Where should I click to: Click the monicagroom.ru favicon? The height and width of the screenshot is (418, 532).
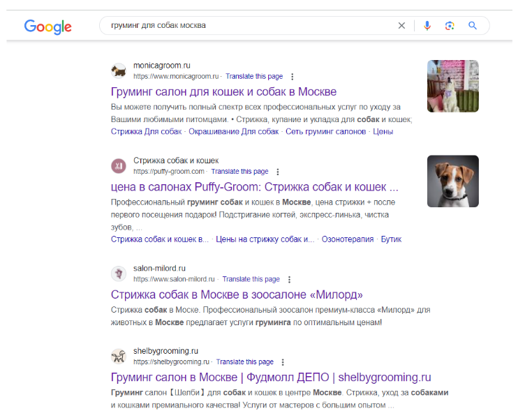coord(119,71)
